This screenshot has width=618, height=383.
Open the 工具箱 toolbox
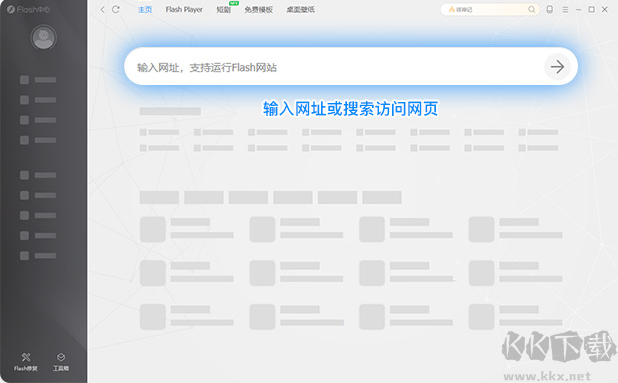pyautogui.click(x=61, y=362)
